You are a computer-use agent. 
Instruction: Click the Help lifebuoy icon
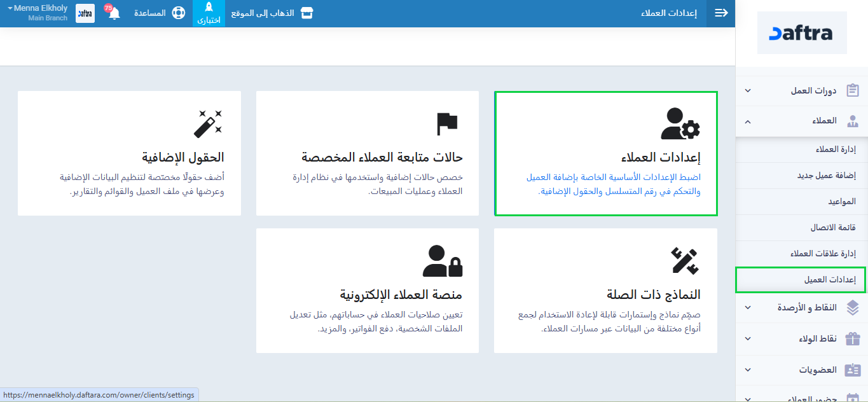178,13
